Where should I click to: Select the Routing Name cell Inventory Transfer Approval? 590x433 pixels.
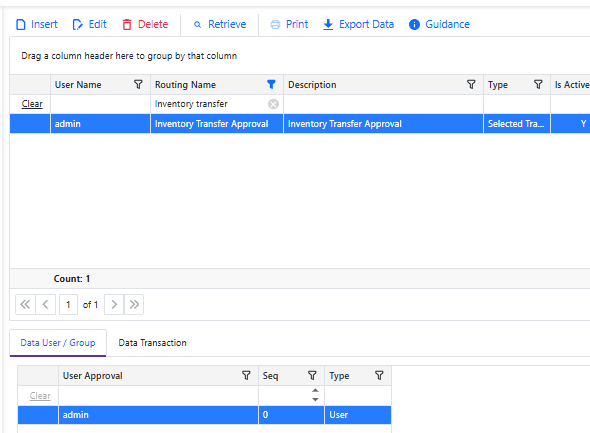[217, 124]
